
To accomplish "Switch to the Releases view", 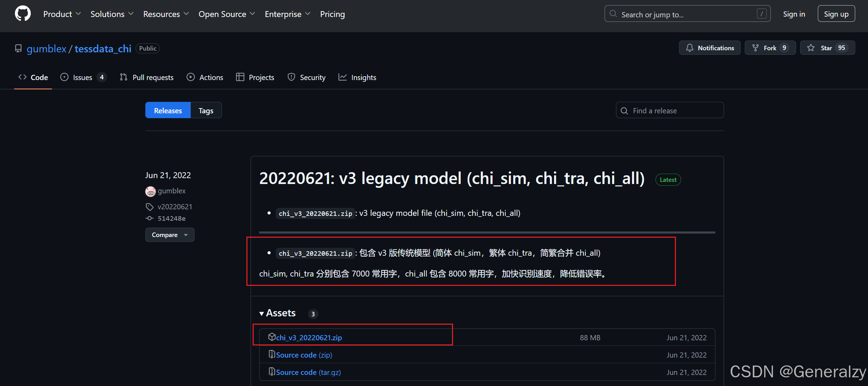I will 168,111.
